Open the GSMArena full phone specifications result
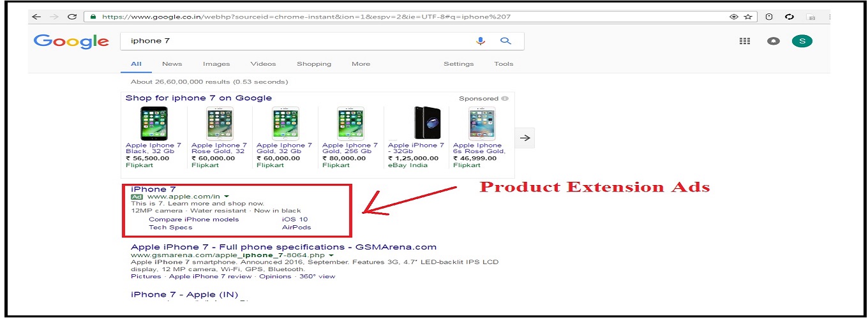 click(x=284, y=247)
